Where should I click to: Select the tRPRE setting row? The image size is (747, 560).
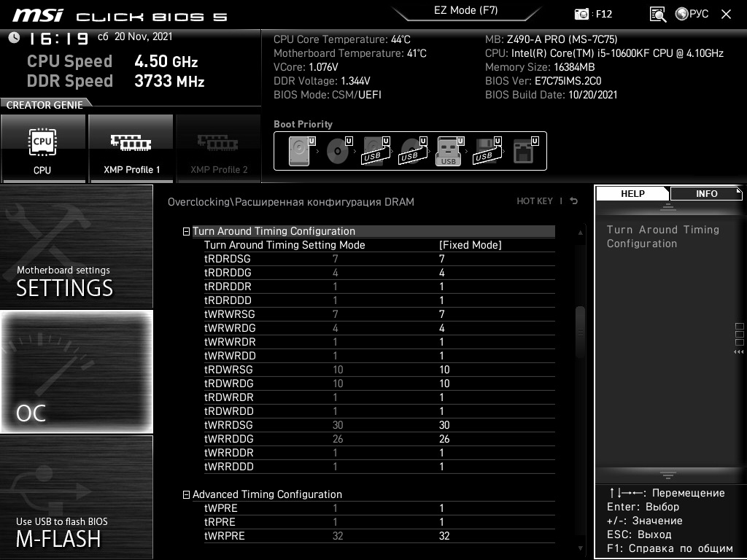pos(379,522)
